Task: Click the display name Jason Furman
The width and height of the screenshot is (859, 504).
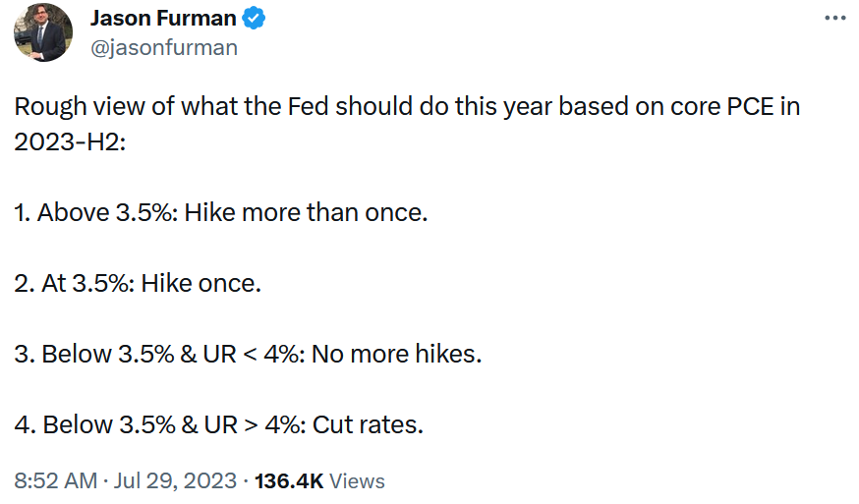Action: click(x=163, y=18)
